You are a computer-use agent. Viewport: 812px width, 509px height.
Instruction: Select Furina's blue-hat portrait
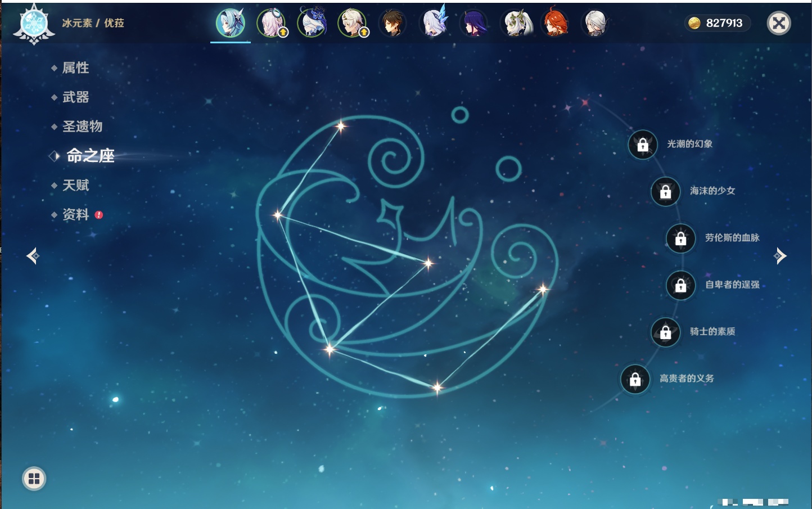tap(312, 23)
